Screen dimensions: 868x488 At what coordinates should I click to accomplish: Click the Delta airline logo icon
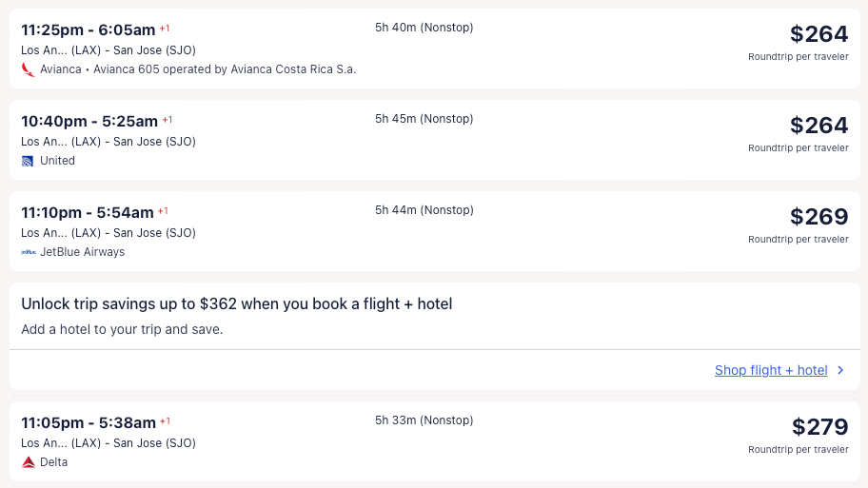28,462
